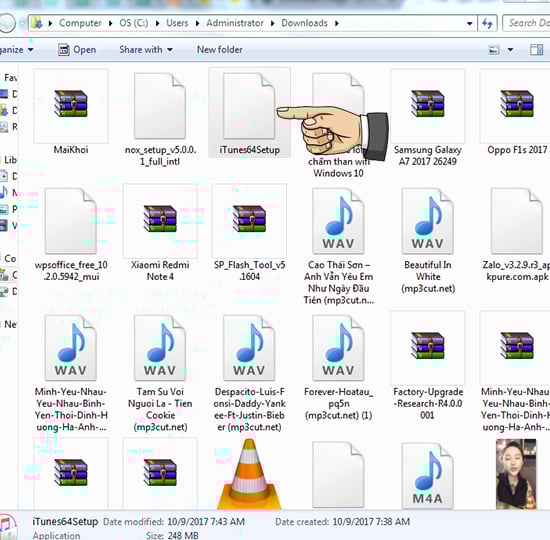The height and width of the screenshot is (540, 550).
Task: Select the M4A audio file icon
Action: 428,475
